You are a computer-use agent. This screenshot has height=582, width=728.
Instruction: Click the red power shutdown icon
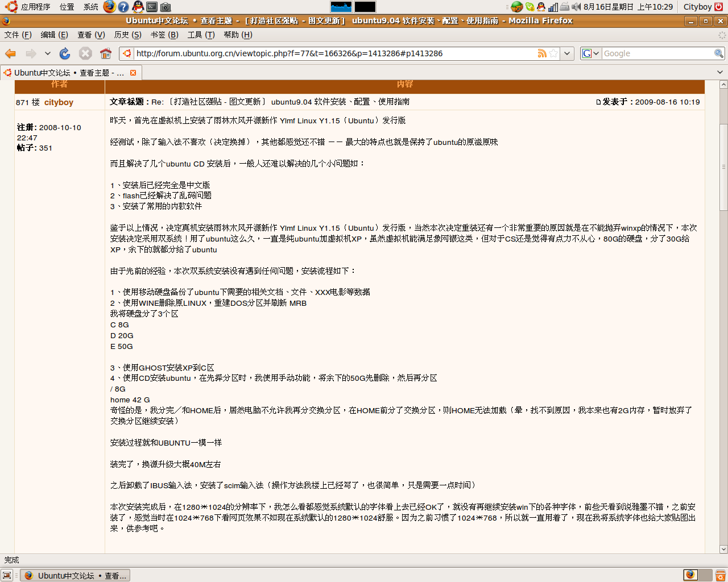[x=719, y=7]
